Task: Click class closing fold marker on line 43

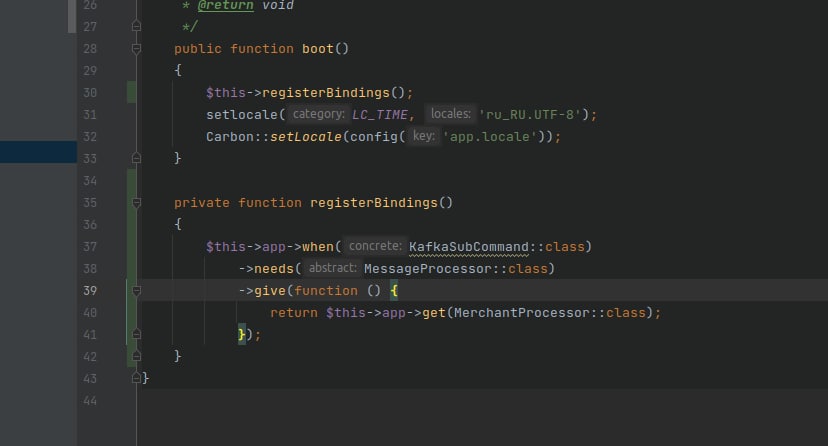Action: click(x=136, y=378)
